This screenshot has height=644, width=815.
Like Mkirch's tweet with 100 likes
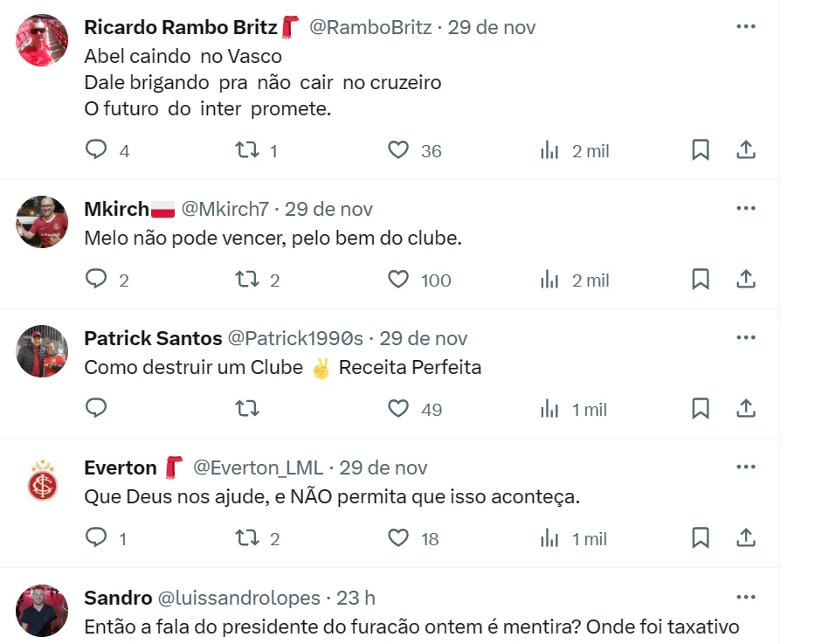click(x=398, y=280)
